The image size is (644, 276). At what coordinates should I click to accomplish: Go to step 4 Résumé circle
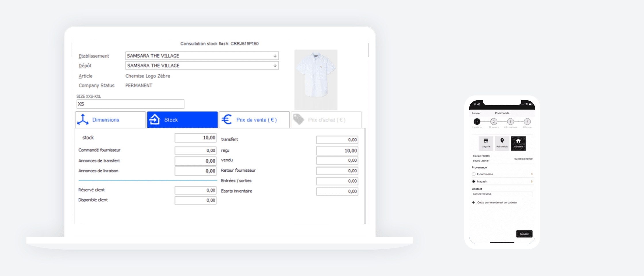pos(527,122)
